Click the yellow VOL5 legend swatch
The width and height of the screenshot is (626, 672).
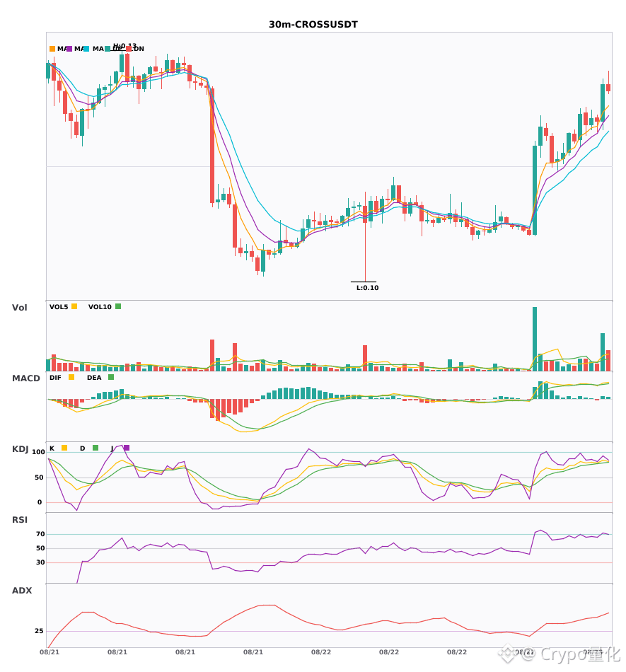click(74, 306)
